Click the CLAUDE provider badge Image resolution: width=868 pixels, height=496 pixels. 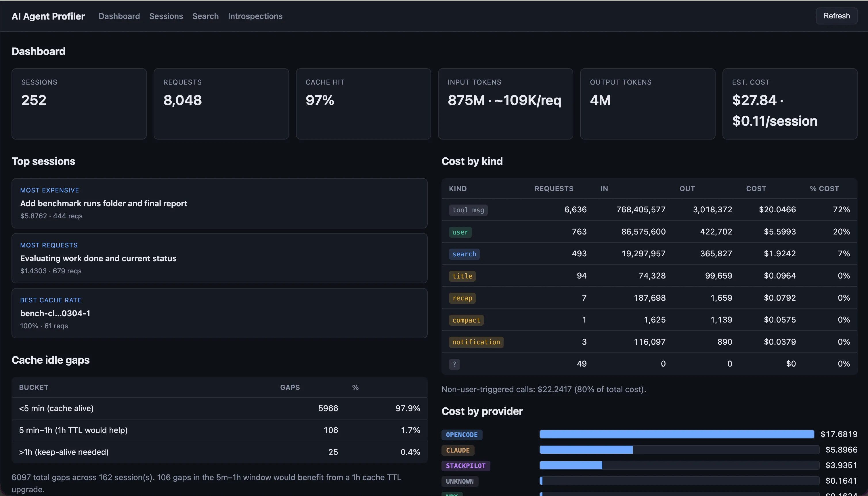point(458,450)
